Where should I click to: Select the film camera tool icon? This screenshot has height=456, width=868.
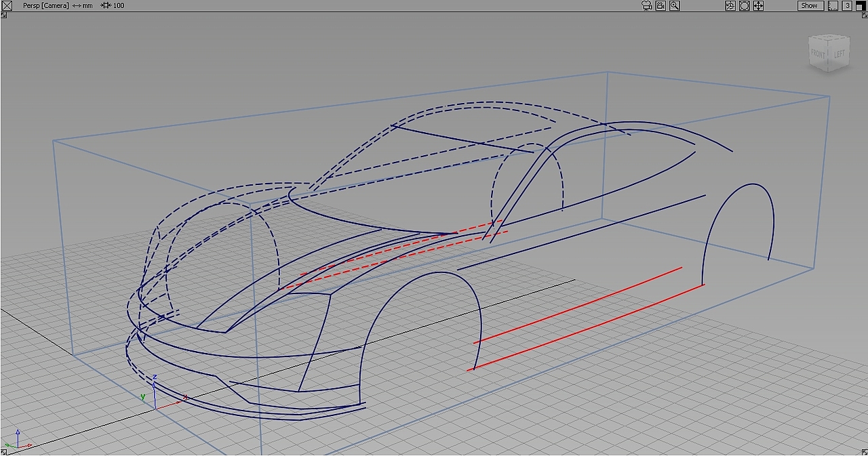click(646, 5)
